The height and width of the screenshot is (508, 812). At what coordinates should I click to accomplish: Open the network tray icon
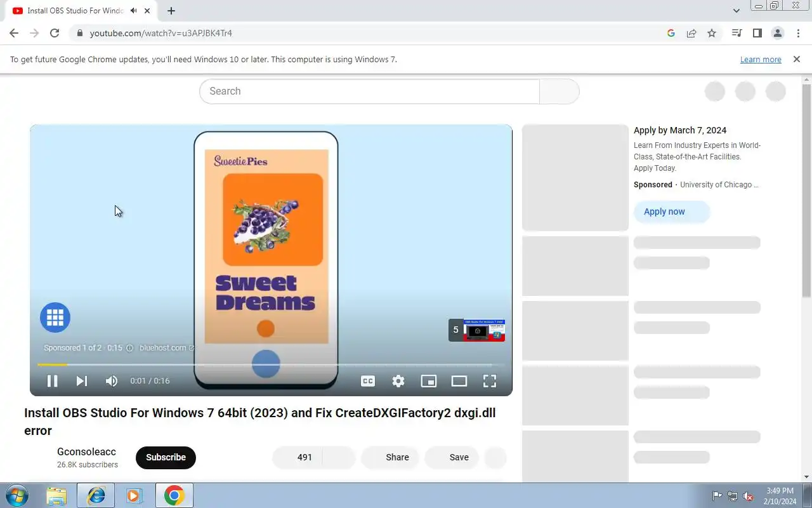pos(733,496)
